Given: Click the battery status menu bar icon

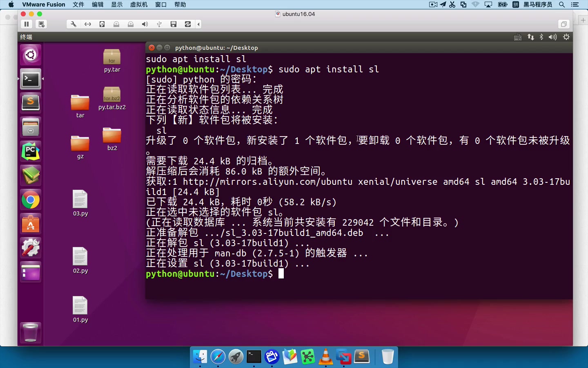Looking at the screenshot, I should pos(503,4).
